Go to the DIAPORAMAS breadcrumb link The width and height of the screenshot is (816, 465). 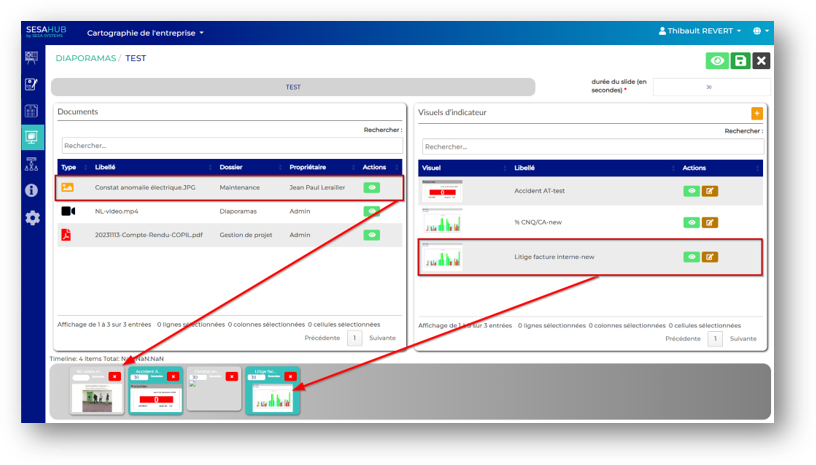coord(85,59)
